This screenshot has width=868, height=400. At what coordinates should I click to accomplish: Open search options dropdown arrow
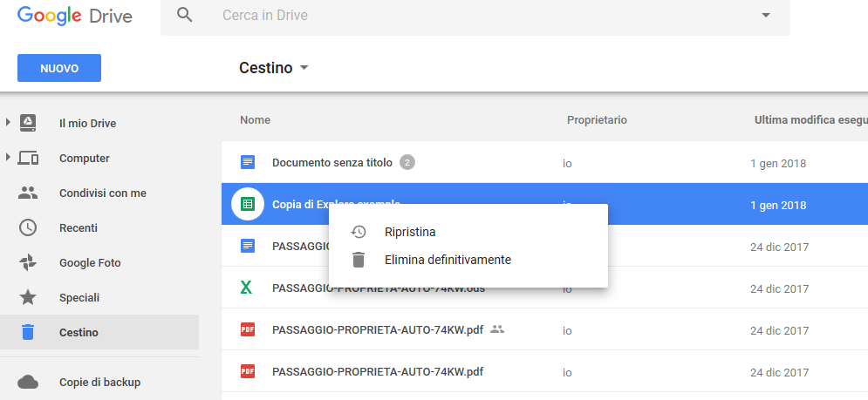tap(766, 16)
